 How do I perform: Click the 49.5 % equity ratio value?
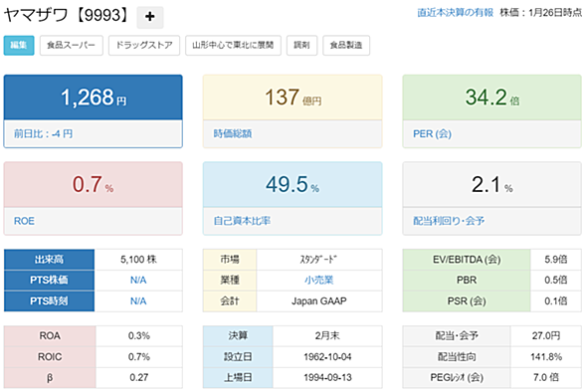[x=292, y=185]
